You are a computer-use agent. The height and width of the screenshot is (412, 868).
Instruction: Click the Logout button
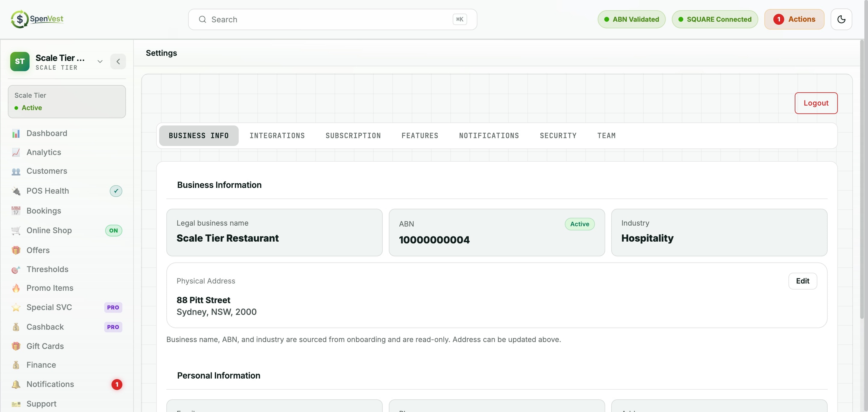[816, 103]
